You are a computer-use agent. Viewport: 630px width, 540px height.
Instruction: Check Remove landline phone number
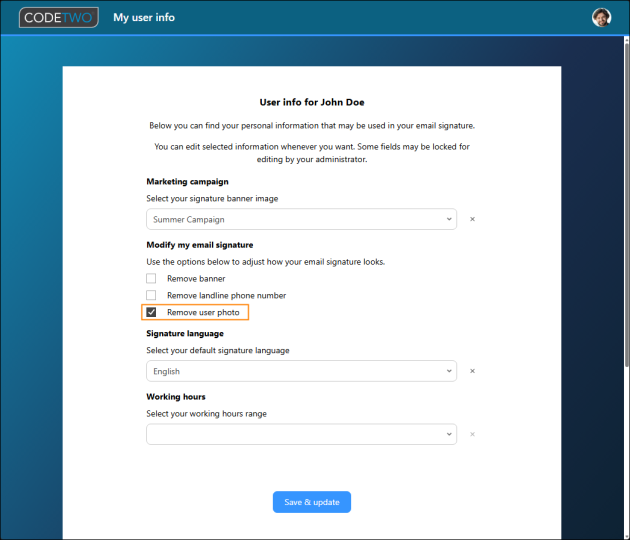(x=151, y=295)
